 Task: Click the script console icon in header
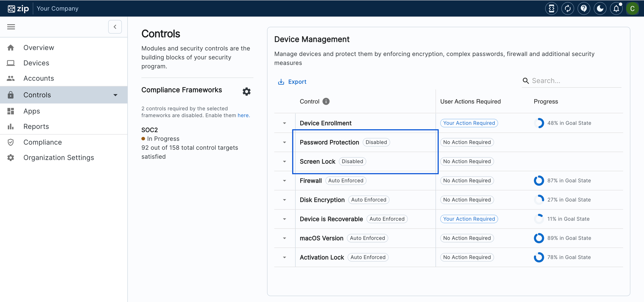tap(551, 8)
